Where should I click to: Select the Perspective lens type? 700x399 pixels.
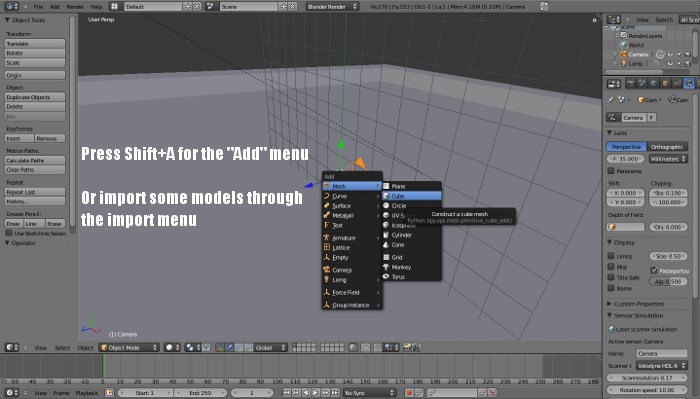point(626,147)
